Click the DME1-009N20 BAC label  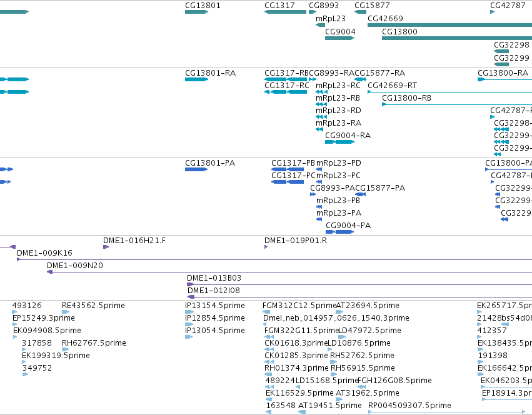[74, 266]
